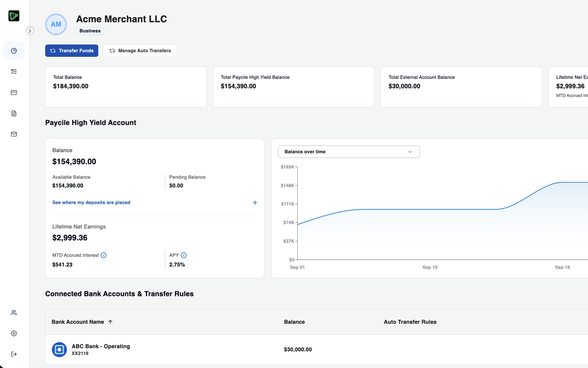Click the Paycile logo icon
Viewport: 588px width, 368px height.
[x=14, y=16]
